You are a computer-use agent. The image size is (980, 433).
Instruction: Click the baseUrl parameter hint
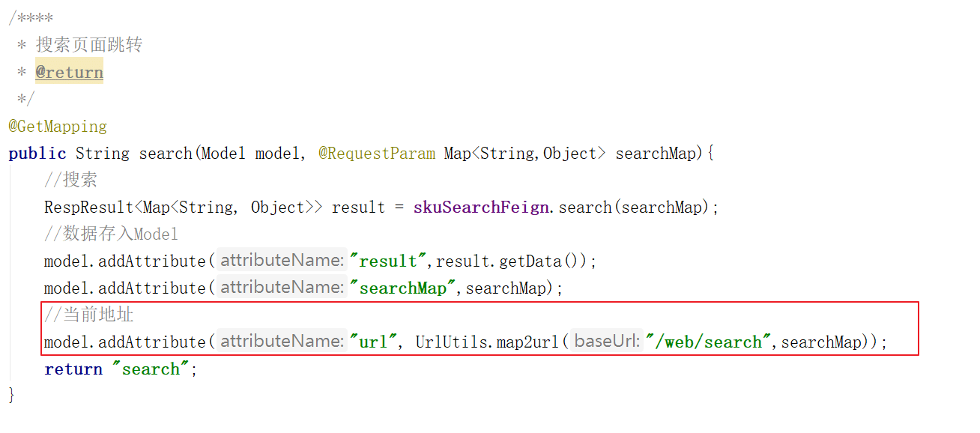pos(607,342)
